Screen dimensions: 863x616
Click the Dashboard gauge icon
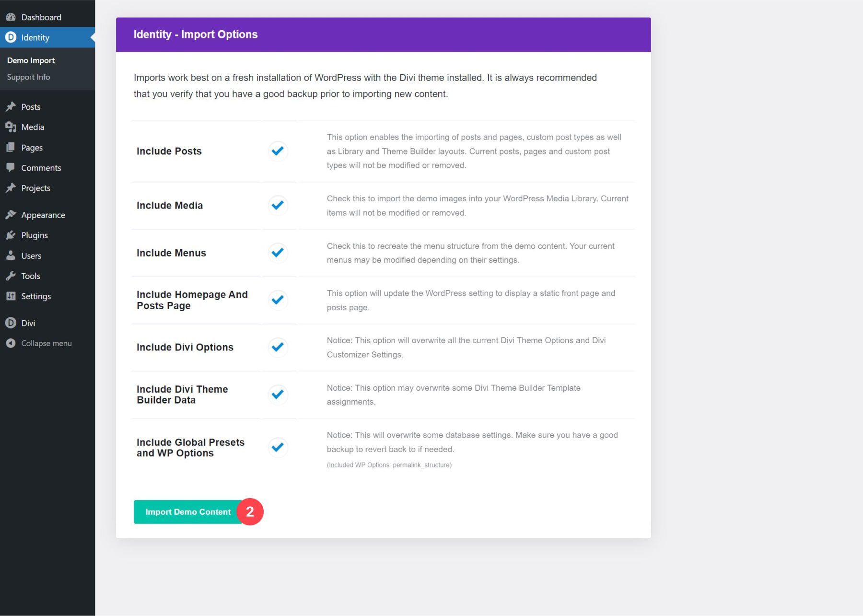pyautogui.click(x=11, y=17)
